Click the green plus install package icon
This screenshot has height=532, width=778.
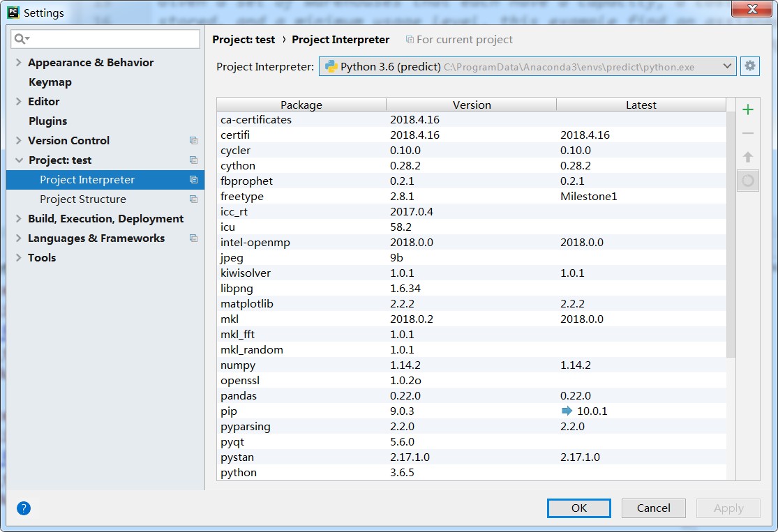click(748, 109)
